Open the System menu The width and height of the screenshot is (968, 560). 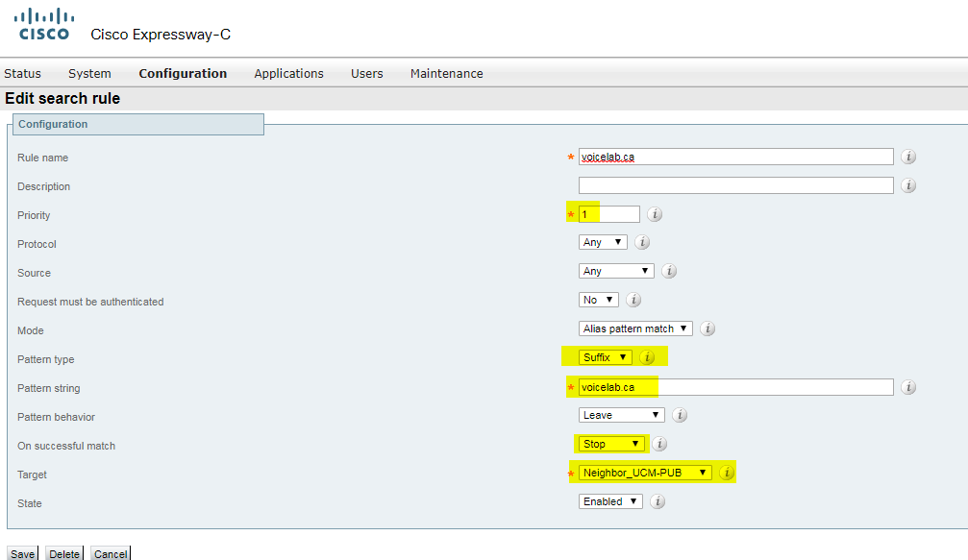pos(89,73)
